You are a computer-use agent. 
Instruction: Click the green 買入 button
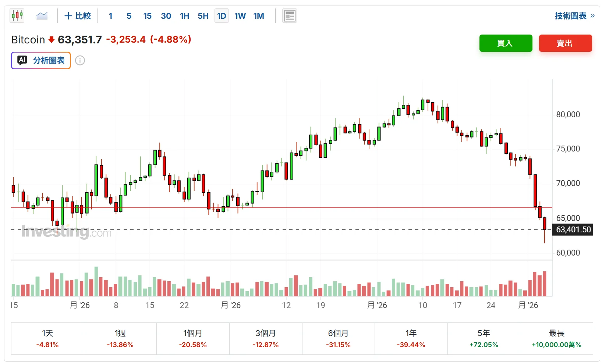point(506,43)
